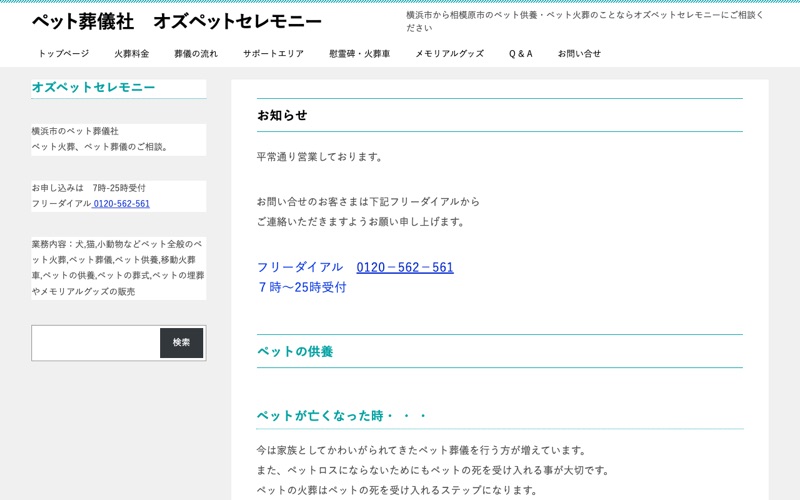Screen dimensions: 800x500
Task: Click sidebar text 横浜市のペット葬儀社
Action: point(75,131)
